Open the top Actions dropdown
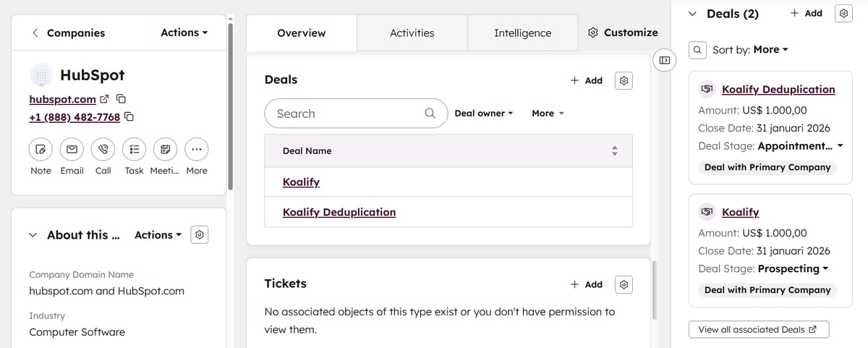 pos(184,33)
